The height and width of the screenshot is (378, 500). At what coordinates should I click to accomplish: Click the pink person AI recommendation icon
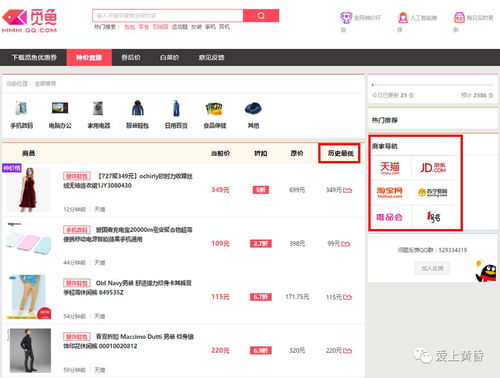[x=403, y=17]
